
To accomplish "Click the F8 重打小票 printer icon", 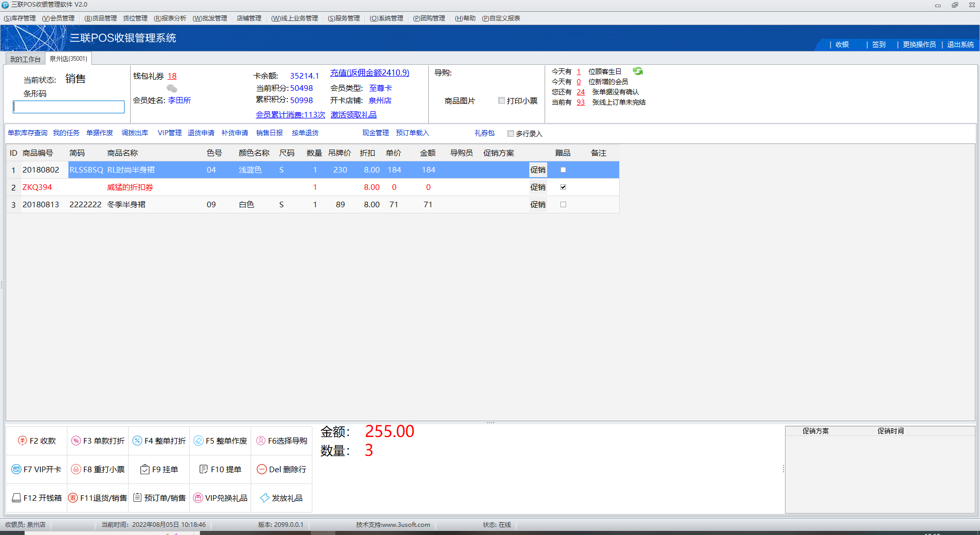I will click(76, 469).
